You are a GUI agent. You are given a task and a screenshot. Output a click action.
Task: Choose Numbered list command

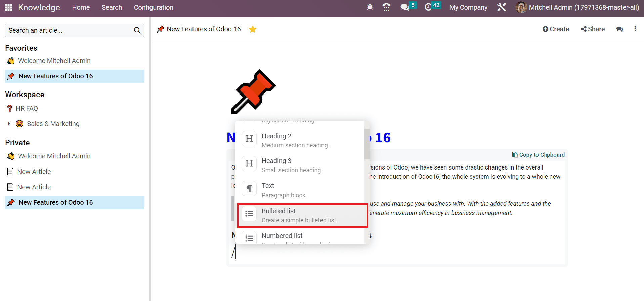click(300, 236)
